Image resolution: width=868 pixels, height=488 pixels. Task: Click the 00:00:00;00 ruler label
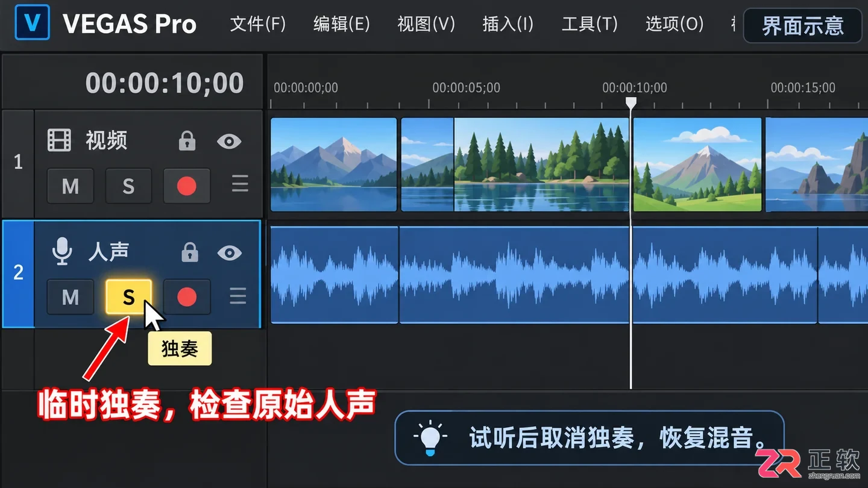click(306, 88)
